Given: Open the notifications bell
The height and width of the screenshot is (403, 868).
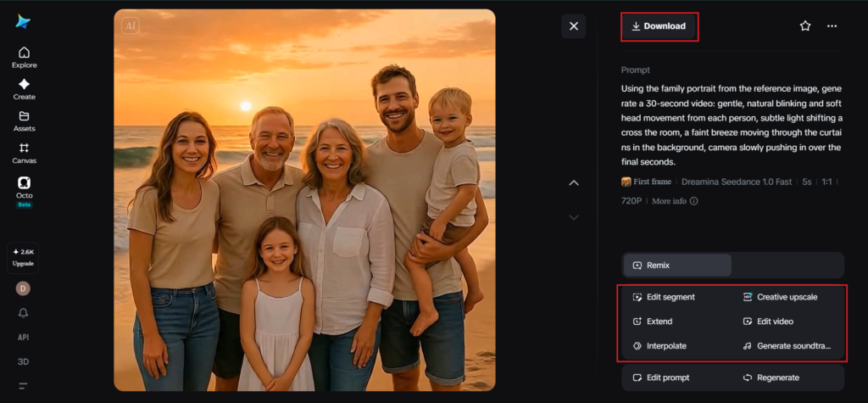Looking at the screenshot, I should tap(23, 313).
